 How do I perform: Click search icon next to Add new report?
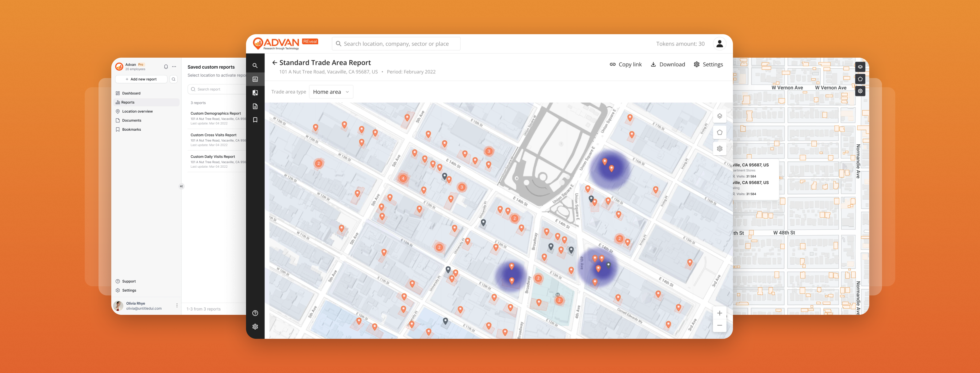[174, 79]
